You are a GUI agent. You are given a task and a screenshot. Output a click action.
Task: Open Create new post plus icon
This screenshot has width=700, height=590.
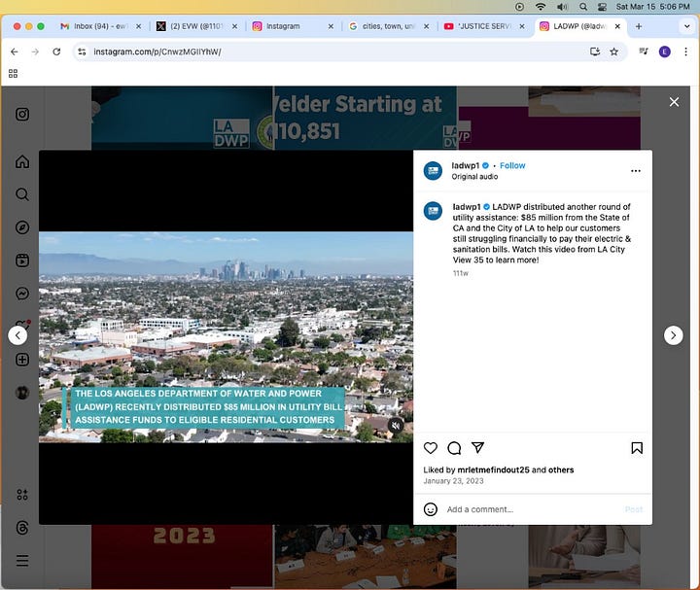(x=22, y=360)
